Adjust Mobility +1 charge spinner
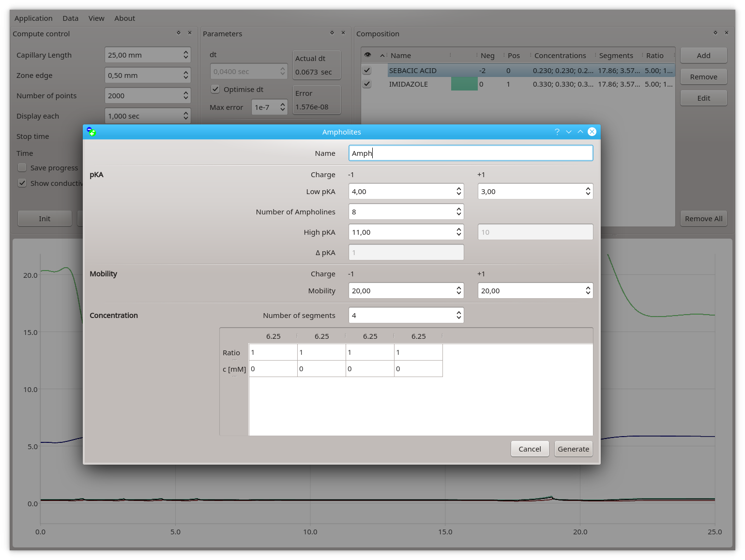Screen dimensions: 745x560 [x=588, y=290]
